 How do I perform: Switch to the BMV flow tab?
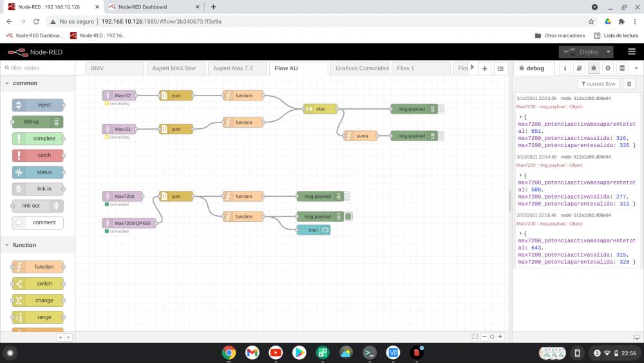(115, 68)
